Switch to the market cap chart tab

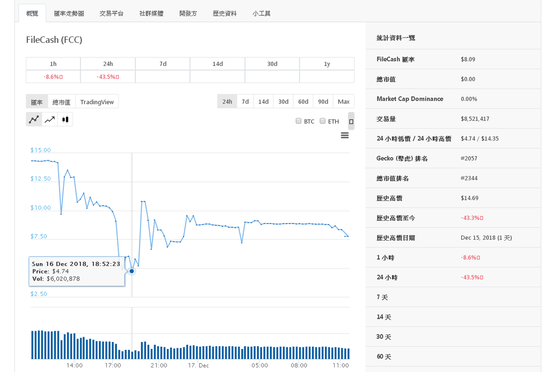pyautogui.click(x=61, y=102)
